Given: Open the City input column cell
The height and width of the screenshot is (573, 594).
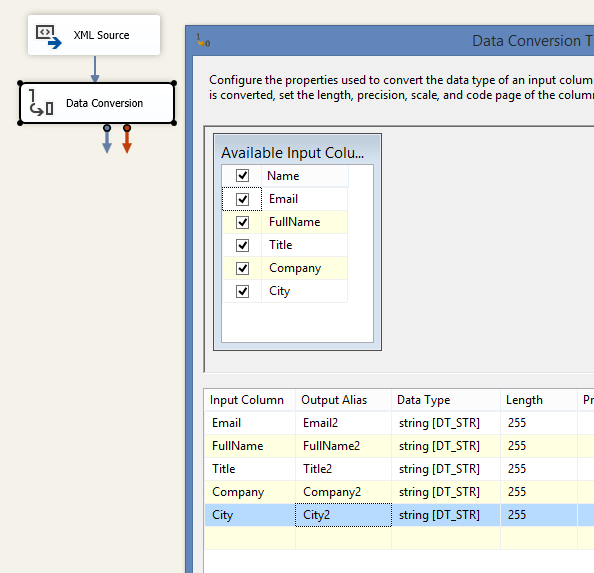Looking at the screenshot, I should (250, 515).
